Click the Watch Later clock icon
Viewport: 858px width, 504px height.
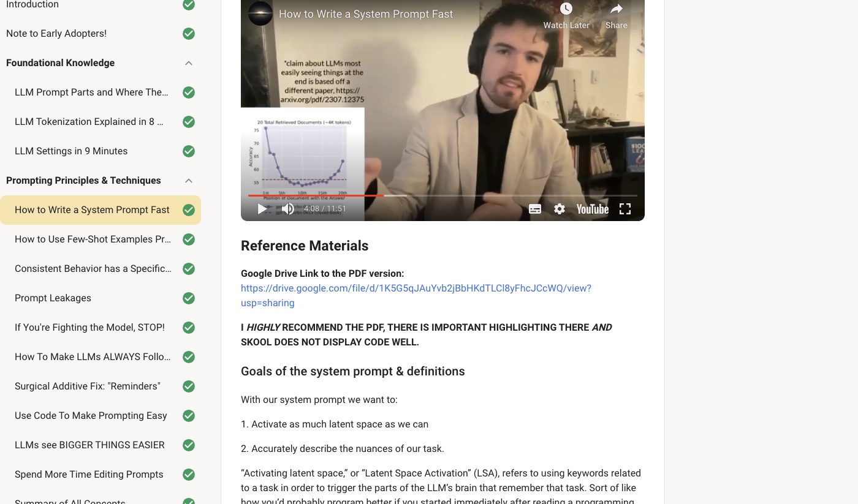pyautogui.click(x=566, y=9)
